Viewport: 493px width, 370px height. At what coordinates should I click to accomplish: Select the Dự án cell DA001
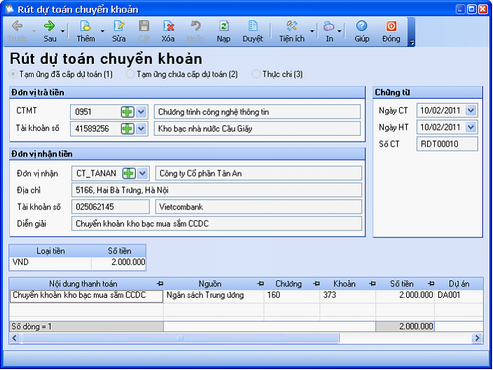click(x=459, y=295)
